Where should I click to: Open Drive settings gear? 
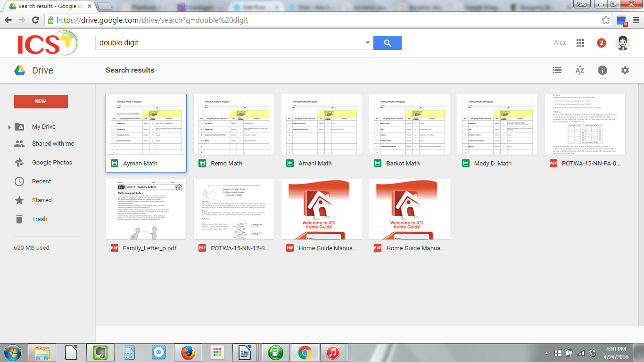(x=625, y=70)
